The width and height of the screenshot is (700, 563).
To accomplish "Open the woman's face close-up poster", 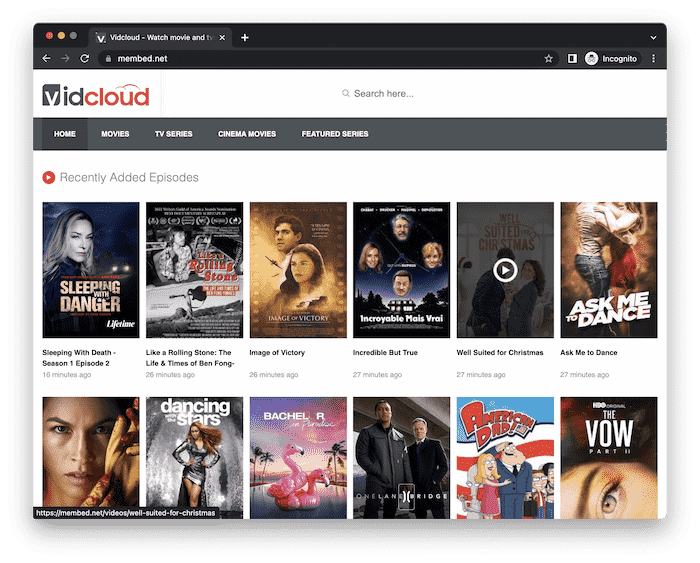I will 91,453.
